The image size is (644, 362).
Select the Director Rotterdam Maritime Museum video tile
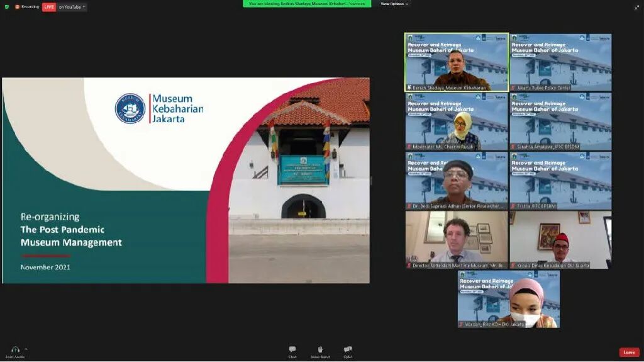(x=457, y=240)
